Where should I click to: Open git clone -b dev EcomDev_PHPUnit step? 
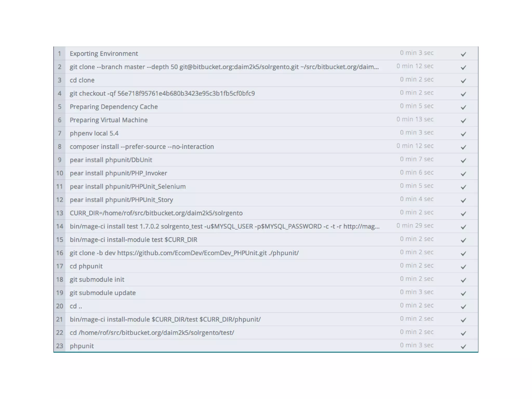click(x=184, y=253)
